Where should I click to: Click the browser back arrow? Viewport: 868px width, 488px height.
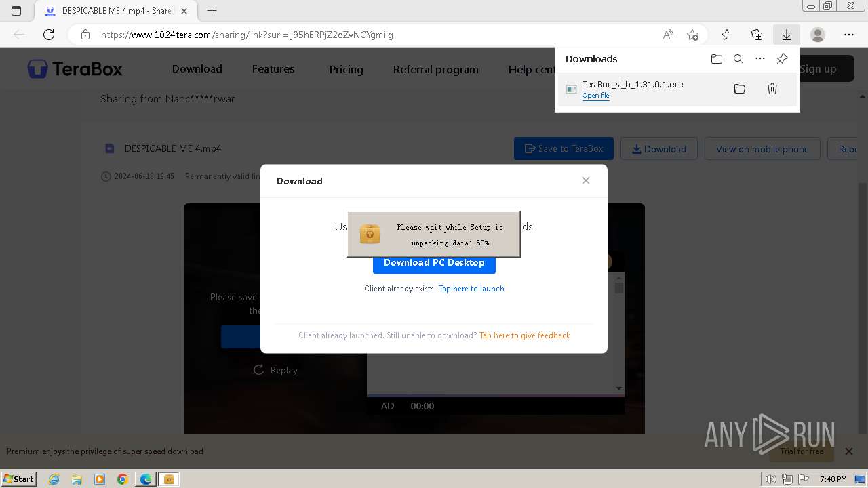(x=19, y=35)
